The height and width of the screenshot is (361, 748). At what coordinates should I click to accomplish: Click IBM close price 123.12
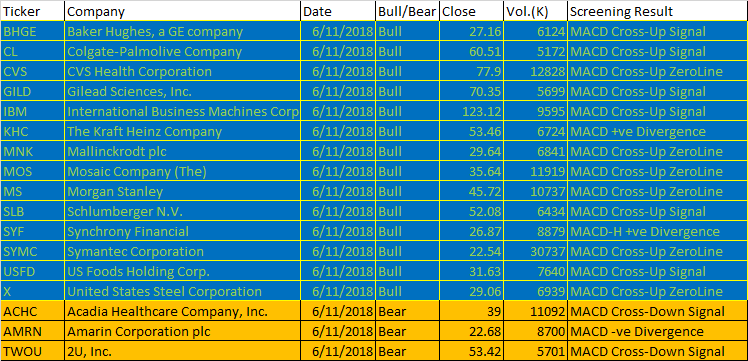click(472, 112)
